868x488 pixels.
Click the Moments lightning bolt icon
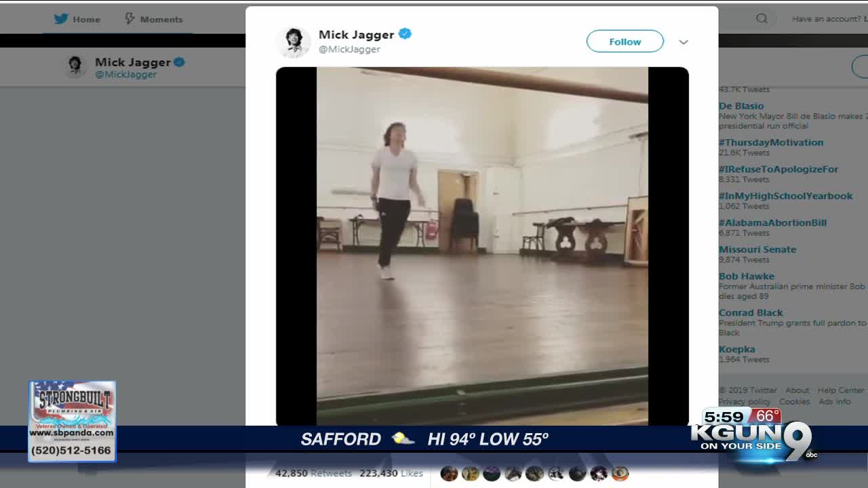tap(130, 19)
